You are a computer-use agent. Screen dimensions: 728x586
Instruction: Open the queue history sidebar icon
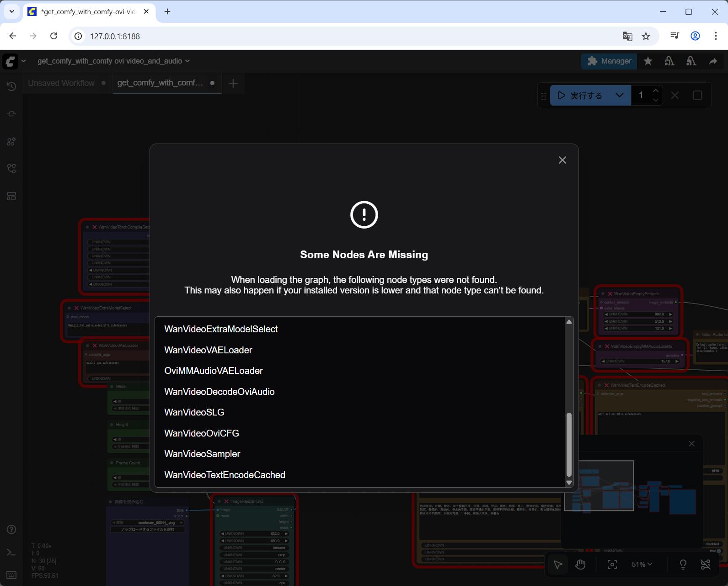point(11,86)
